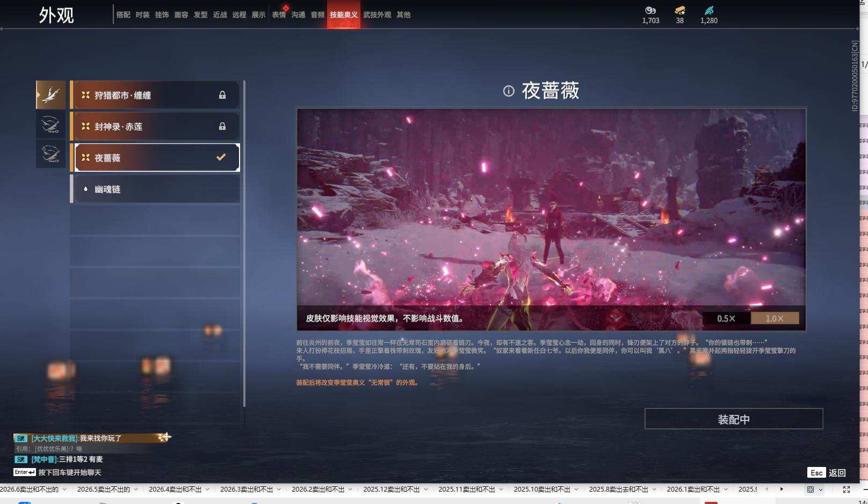The image size is (868, 504).
Task: Switch to the 2026.1卖出和不出 sheet tab
Action: [x=693, y=490]
